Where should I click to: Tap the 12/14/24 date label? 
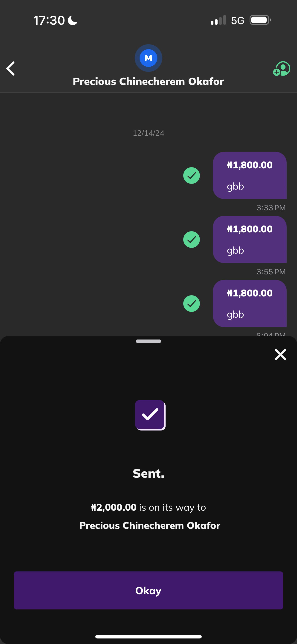(x=148, y=133)
